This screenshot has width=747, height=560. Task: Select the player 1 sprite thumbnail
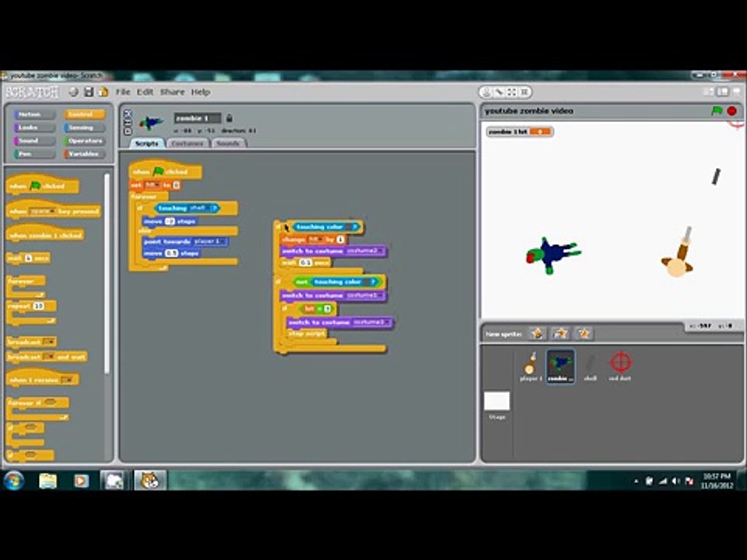click(530, 366)
